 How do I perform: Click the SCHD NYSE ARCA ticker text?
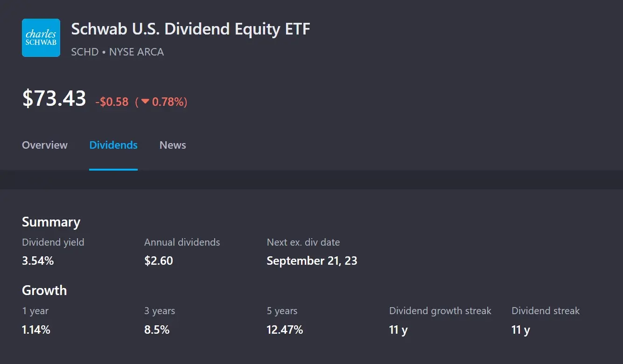[117, 52]
